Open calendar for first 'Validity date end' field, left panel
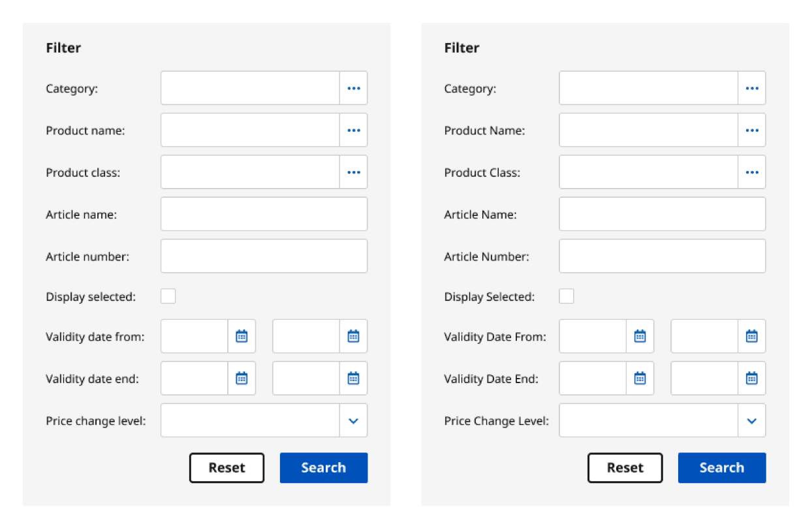The height and width of the screenshot is (530, 812). click(242, 378)
